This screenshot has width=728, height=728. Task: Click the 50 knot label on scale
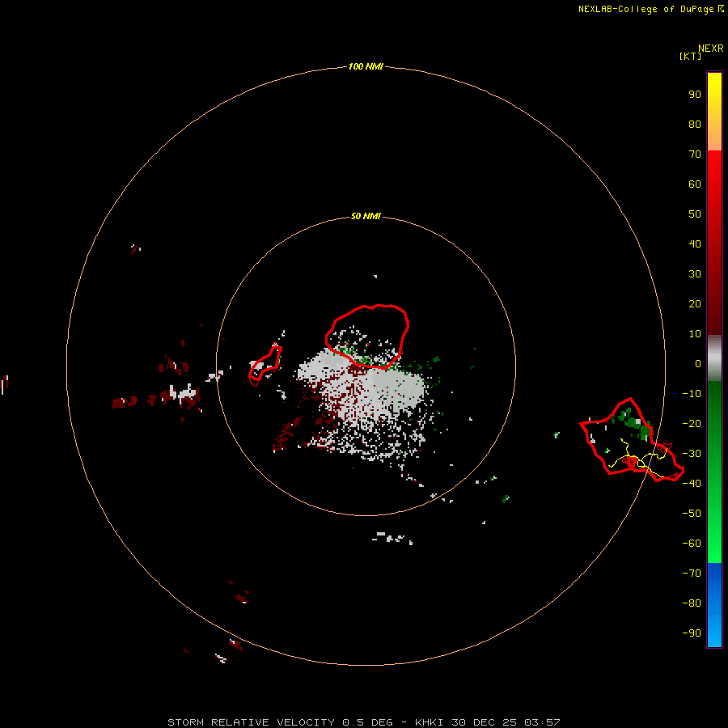(x=695, y=214)
